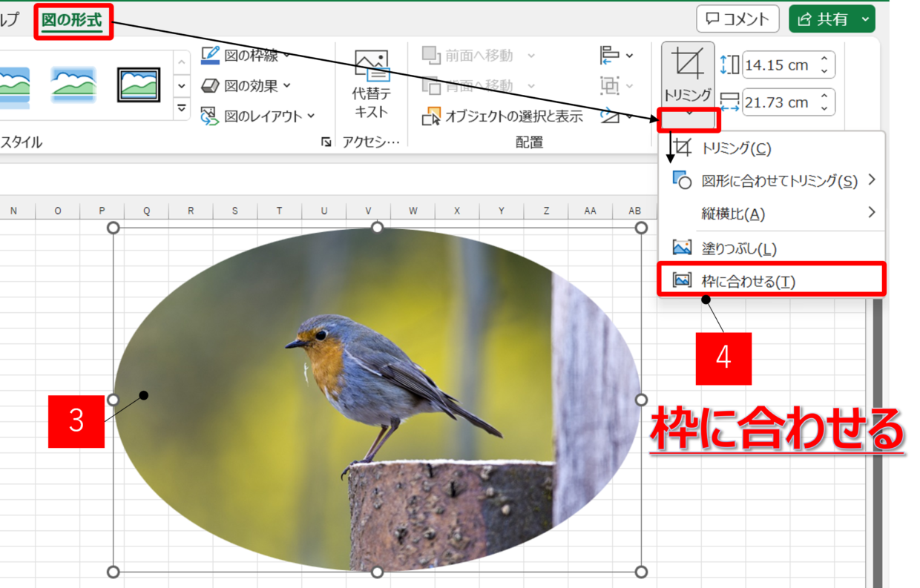
Task: Select the oval-cropped bird picture
Action: tap(377, 399)
